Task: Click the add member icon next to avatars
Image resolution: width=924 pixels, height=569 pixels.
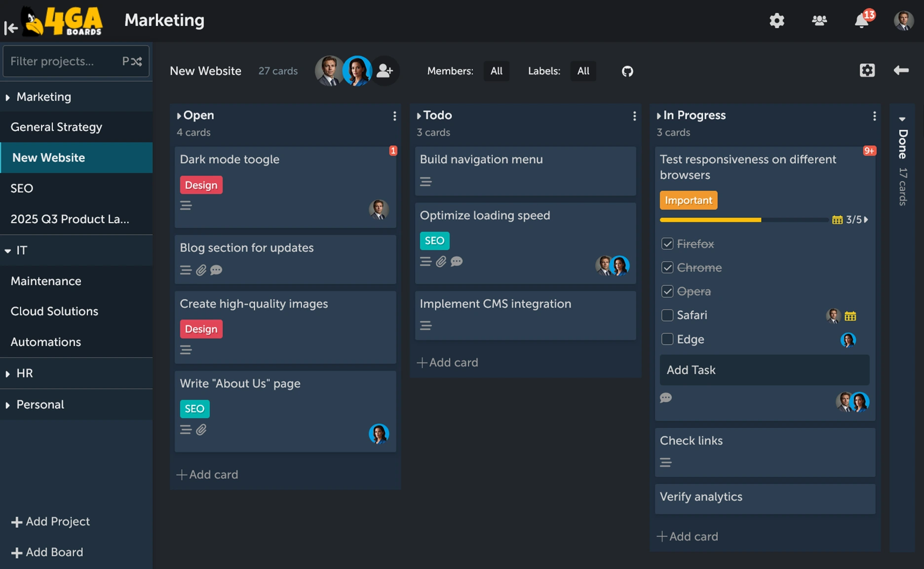Action: coord(385,71)
